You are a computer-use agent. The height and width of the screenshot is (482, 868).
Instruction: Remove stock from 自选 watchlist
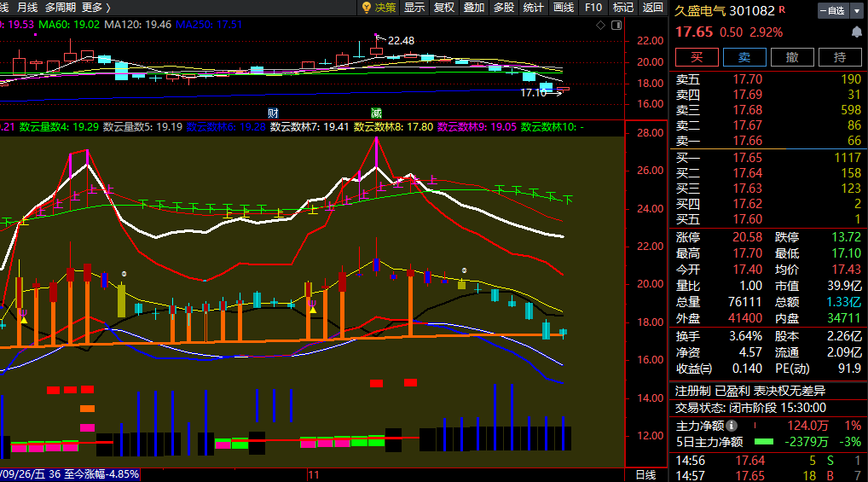click(x=833, y=10)
